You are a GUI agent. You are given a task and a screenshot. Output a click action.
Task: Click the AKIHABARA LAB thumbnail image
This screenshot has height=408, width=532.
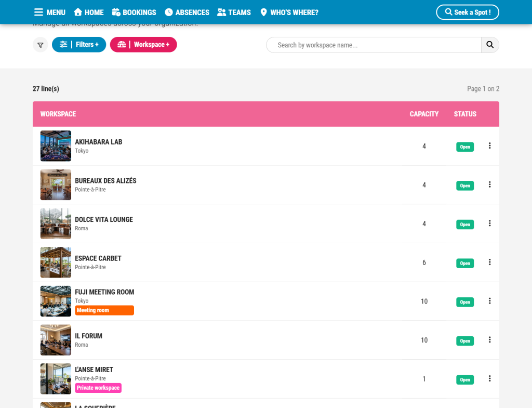tap(56, 146)
